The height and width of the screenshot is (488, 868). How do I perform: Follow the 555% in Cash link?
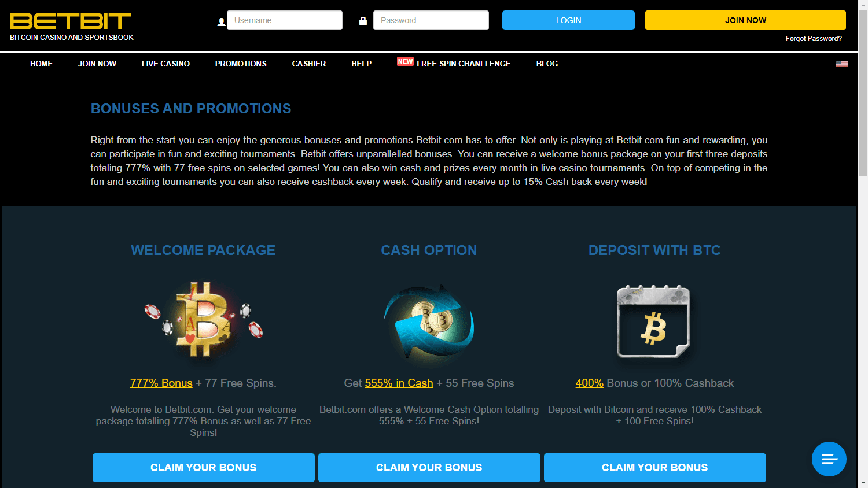coord(399,383)
